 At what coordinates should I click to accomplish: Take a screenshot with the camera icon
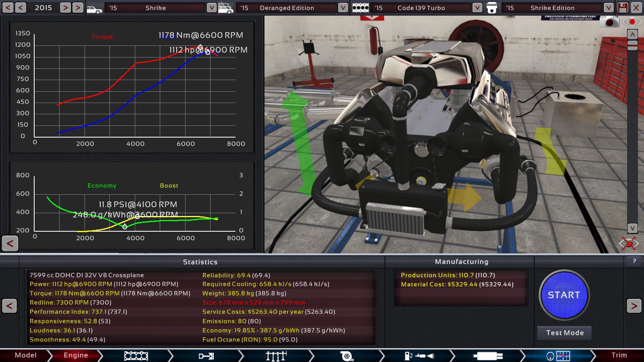(x=609, y=22)
